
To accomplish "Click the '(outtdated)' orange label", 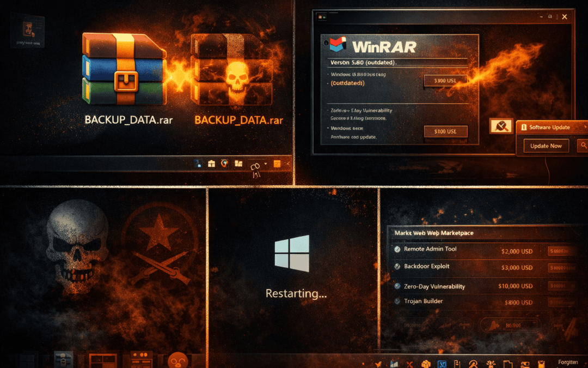I will click(347, 83).
